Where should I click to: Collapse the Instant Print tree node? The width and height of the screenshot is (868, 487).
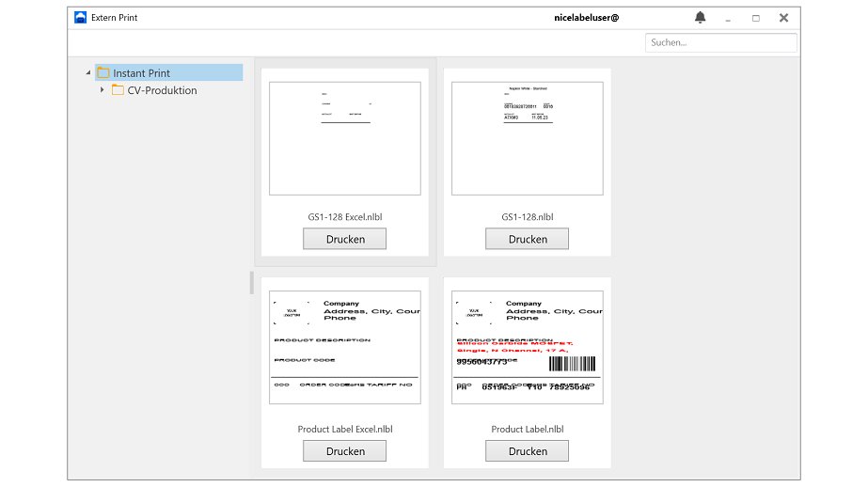tap(88, 73)
